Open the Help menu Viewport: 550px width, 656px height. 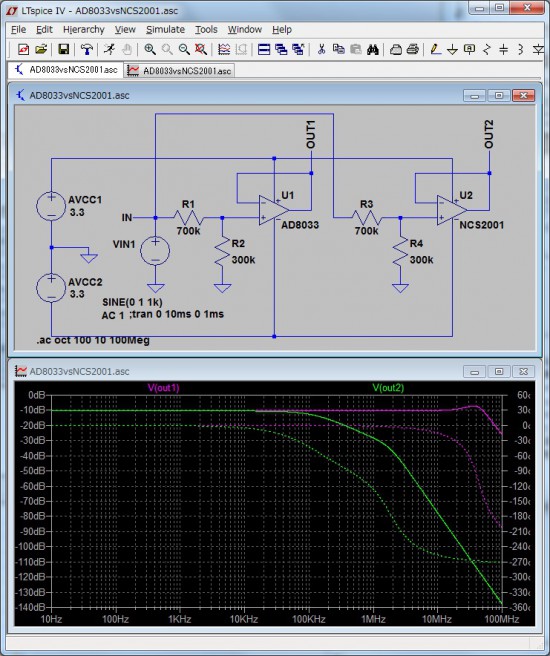(x=282, y=30)
